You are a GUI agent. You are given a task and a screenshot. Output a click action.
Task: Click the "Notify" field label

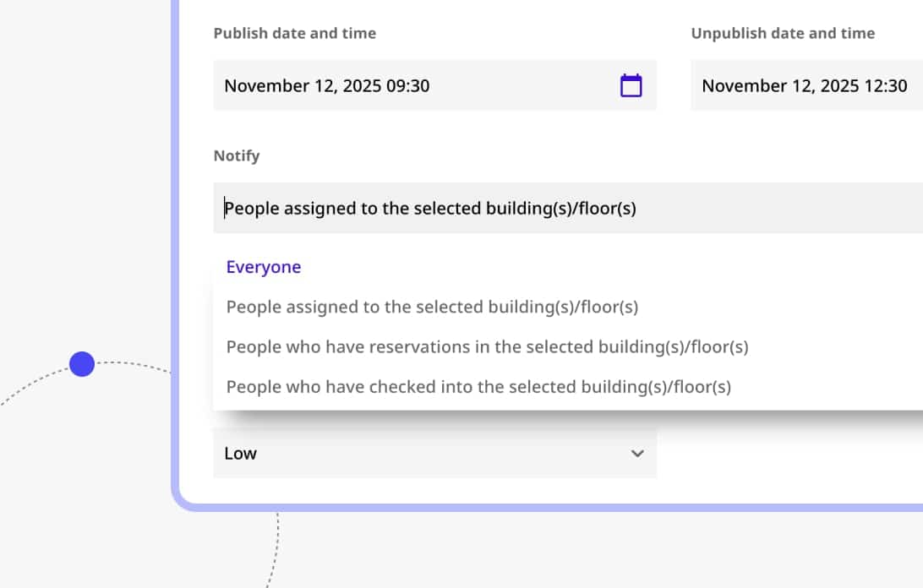click(237, 156)
